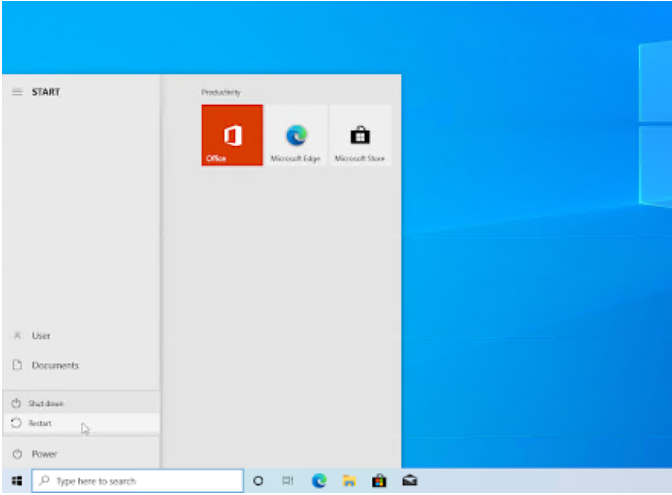Open the Office tile

[232, 135]
